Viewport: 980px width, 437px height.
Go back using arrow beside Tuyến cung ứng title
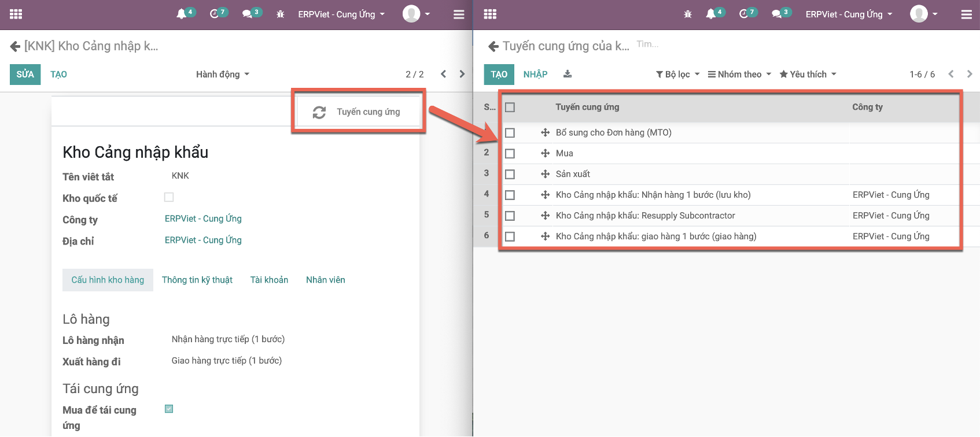493,46
